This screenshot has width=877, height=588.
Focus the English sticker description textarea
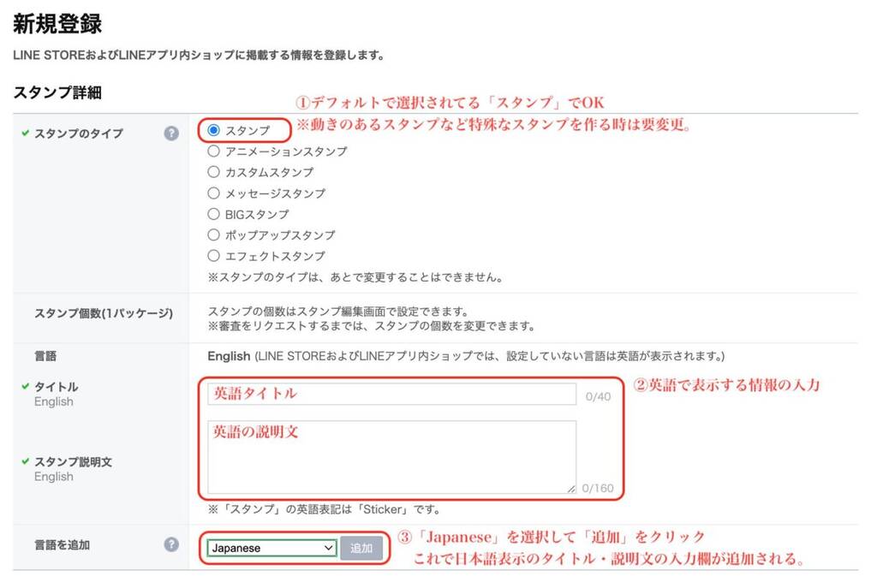(392, 457)
